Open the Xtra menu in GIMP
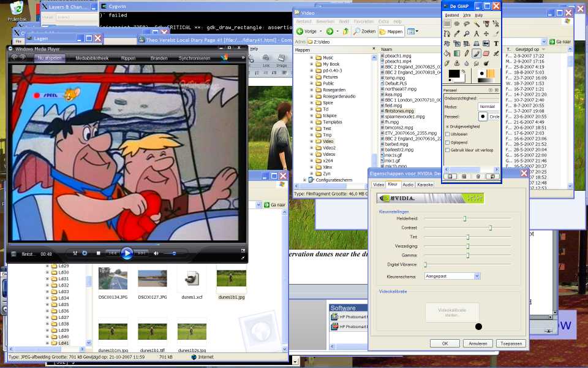 (x=467, y=15)
